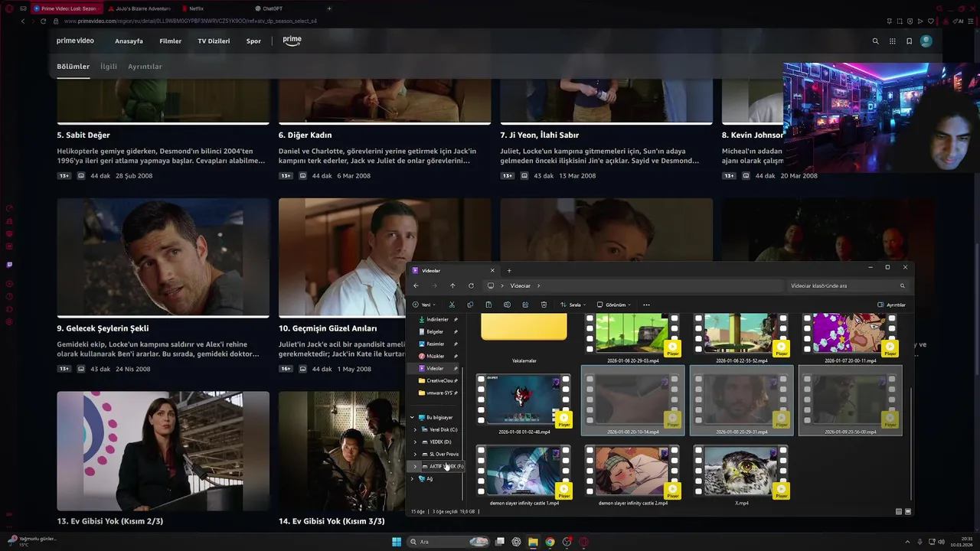Expand the SL Over Provis drive node
The height and width of the screenshot is (551, 980).
tap(415, 454)
